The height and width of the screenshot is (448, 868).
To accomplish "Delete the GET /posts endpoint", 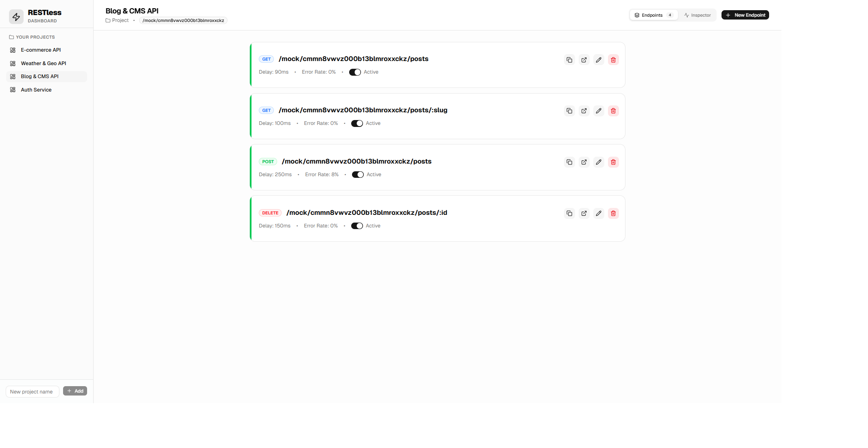I will point(613,60).
